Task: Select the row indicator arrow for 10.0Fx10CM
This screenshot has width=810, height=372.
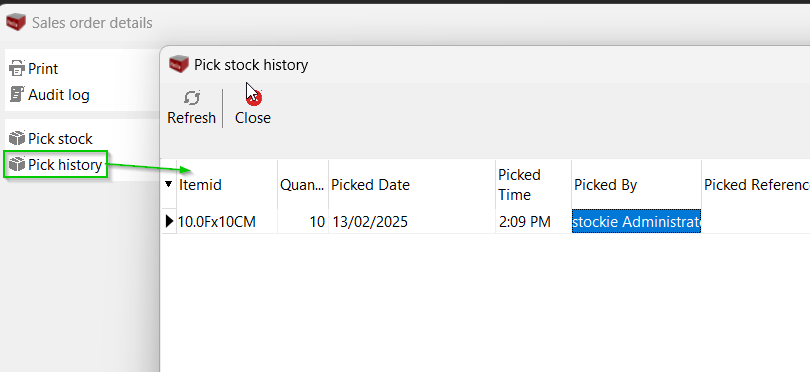Action: pos(169,222)
